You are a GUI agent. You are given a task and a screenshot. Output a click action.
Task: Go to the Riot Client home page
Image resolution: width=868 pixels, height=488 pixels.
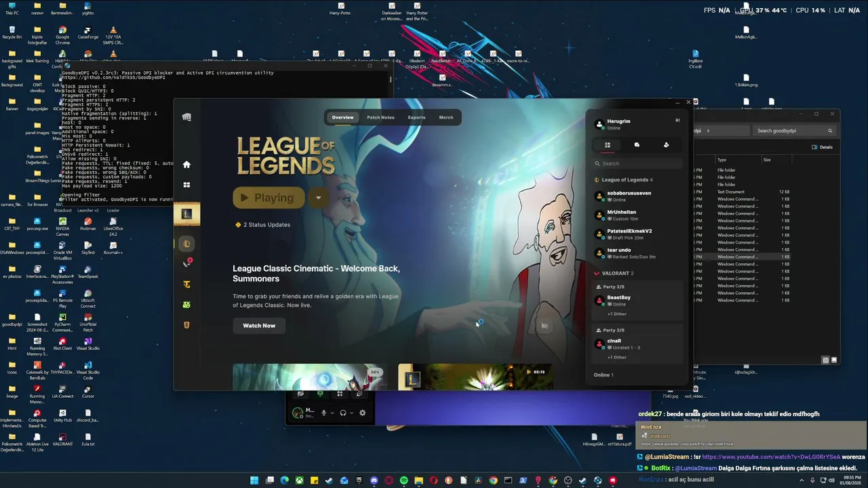(x=186, y=164)
